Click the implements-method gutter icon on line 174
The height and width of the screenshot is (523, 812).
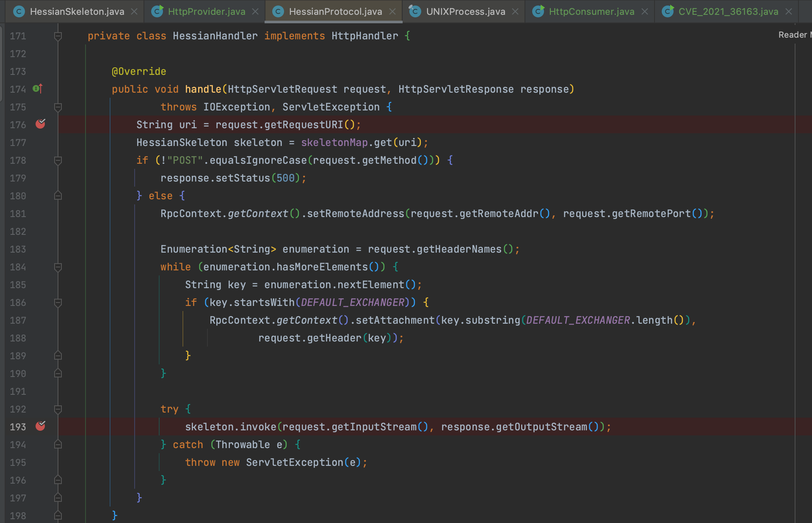[37, 89]
